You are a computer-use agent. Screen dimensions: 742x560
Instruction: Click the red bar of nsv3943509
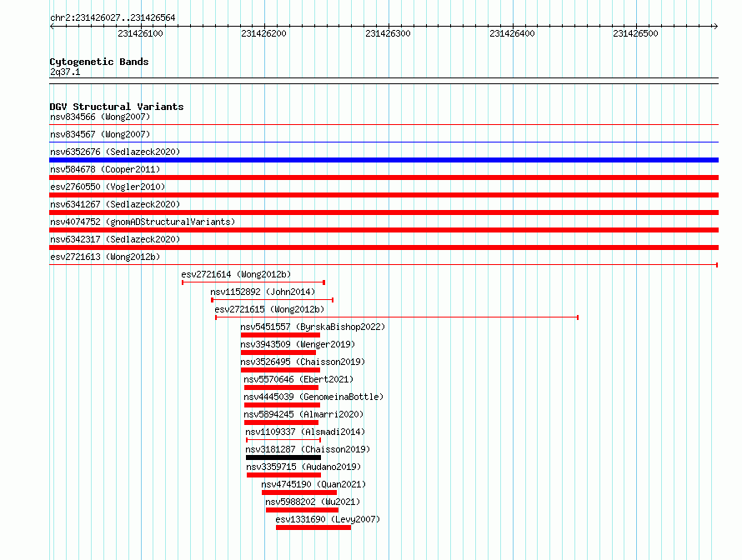(278, 352)
